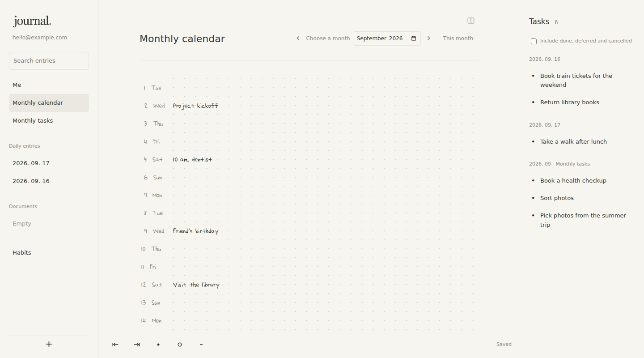This screenshot has width=644, height=358.
Task: Click the indent arrow in bottom toolbar
Action: (137, 345)
